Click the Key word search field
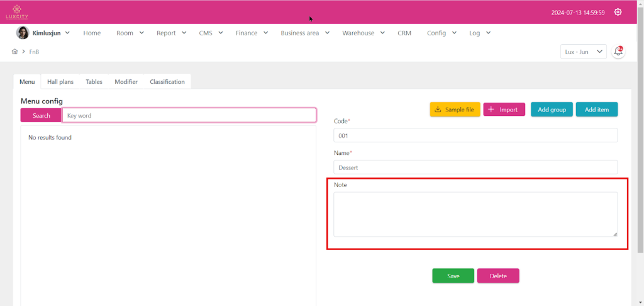This screenshot has width=644, height=306. (x=189, y=115)
